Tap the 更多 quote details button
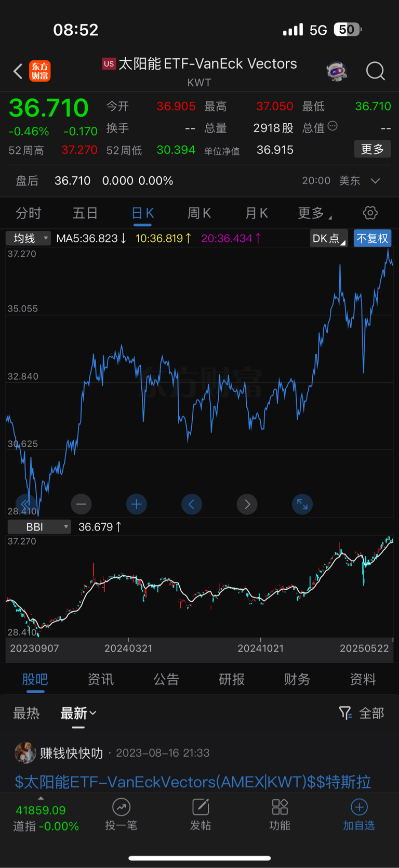Image resolution: width=399 pixels, height=868 pixels. (x=373, y=149)
